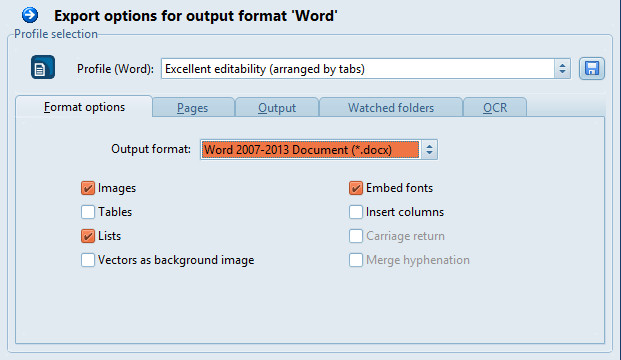Uncheck the Images checkbox
This screenshot has width=621, height=360.
pyautogui.click(x=88, y=188)
